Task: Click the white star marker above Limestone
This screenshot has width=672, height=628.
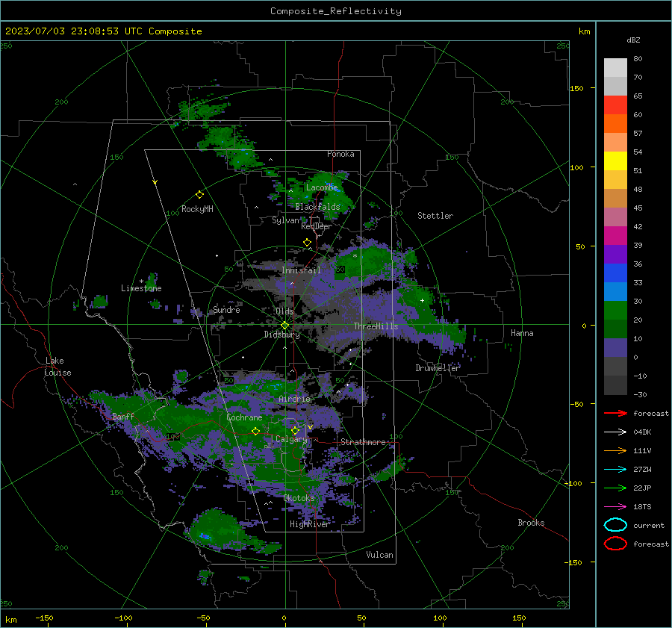Action: pos(141,282)
